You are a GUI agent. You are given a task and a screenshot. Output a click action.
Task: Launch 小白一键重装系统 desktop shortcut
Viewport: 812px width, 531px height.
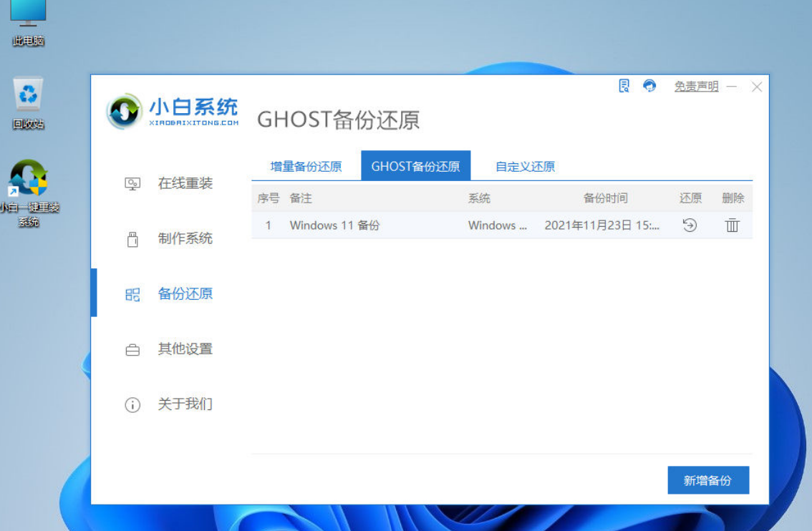click(x=28, y=193)
